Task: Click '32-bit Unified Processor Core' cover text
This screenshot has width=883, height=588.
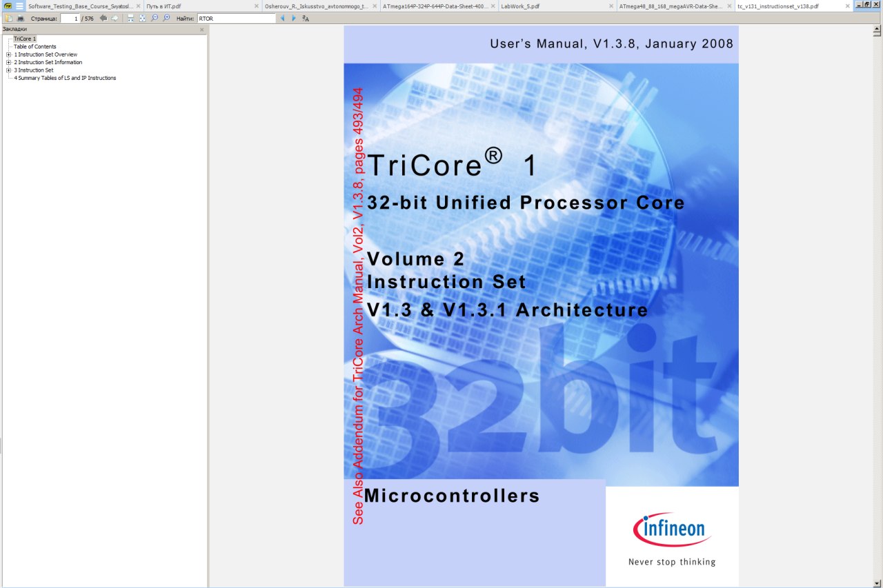Action: (x=526, y=203)
